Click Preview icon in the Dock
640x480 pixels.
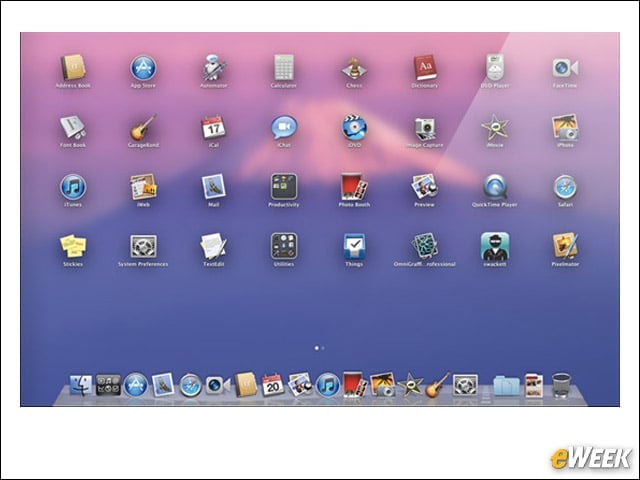coord(300,385)
